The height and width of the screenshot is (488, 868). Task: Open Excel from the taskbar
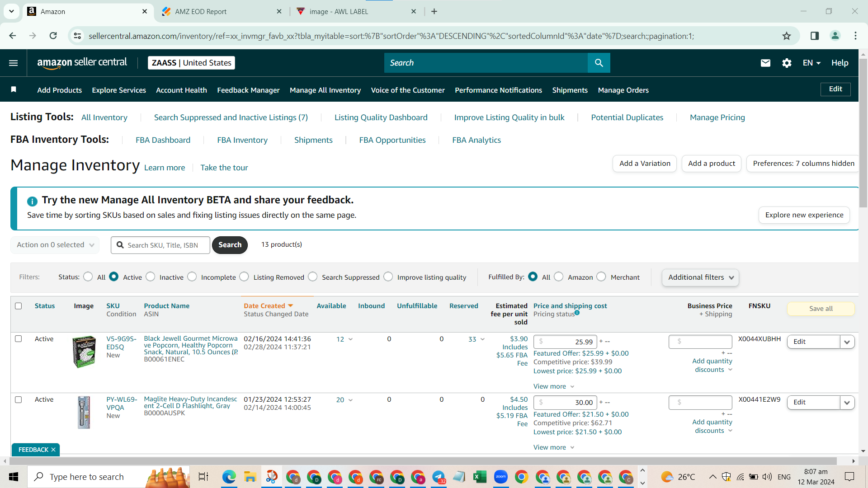[x=480, y=477]
